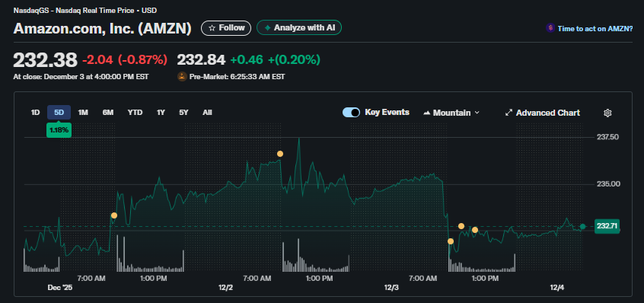Click the +0.46 +(0.20%) pre-market change
The image size is (644, 303).
click(x=275, y=60)
